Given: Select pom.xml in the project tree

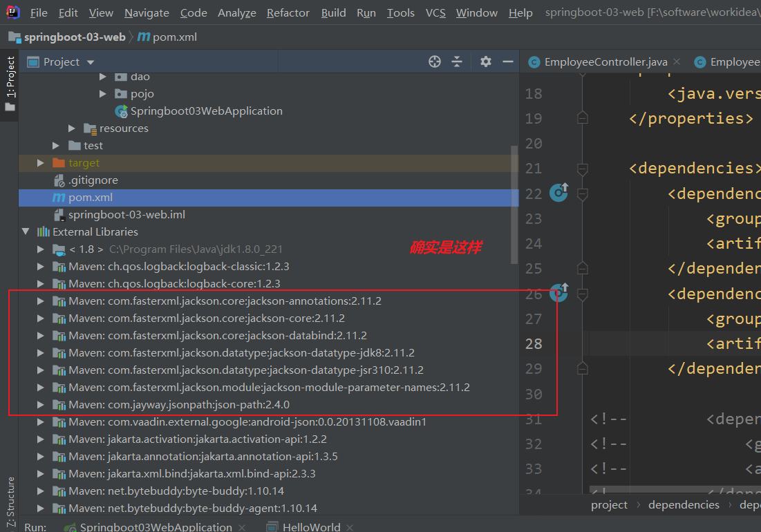Looking at the screenshot, I should [268, 198].
